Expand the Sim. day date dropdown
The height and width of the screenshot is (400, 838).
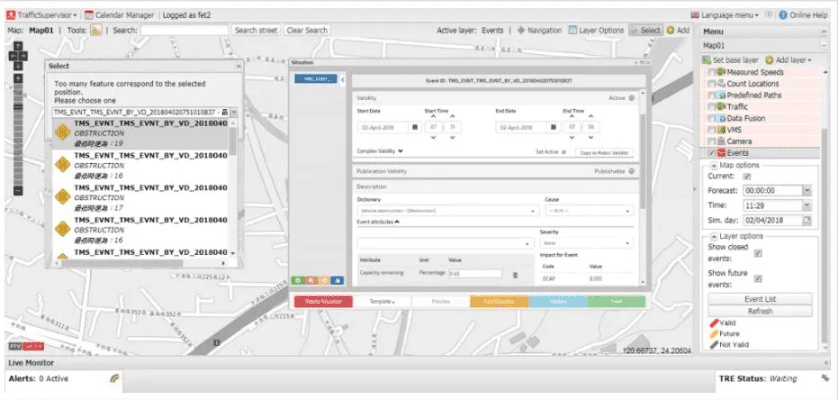[806, 216]
